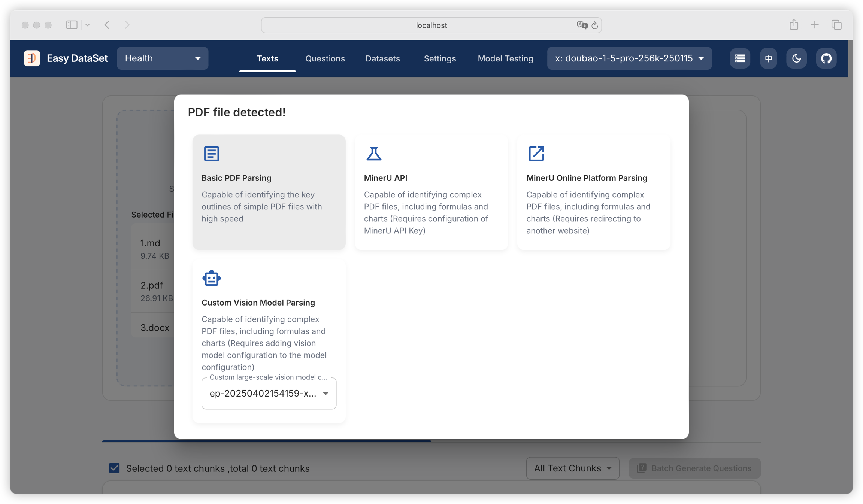
Task: Open the doubao model selector dropdown
Action: coord(629,58)
